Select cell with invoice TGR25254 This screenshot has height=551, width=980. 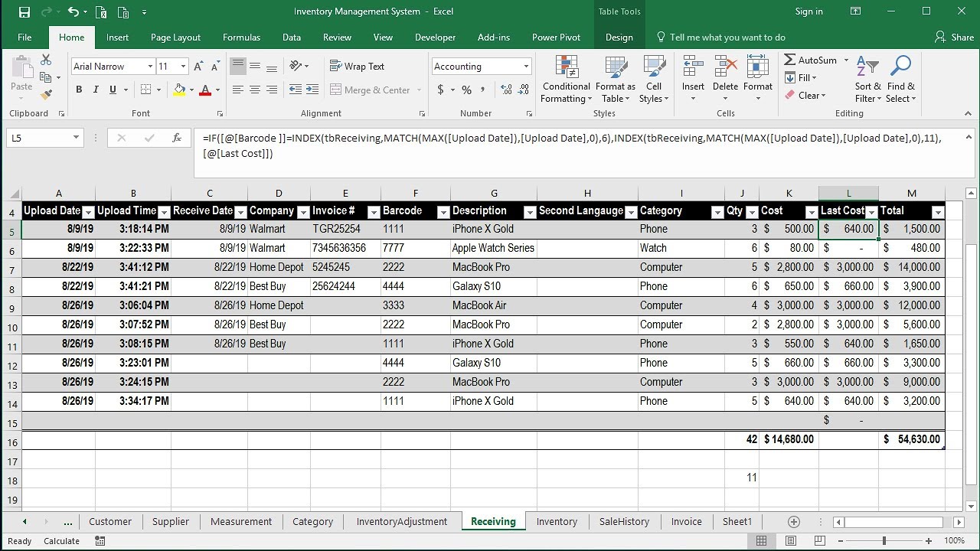tap(345, 229)
